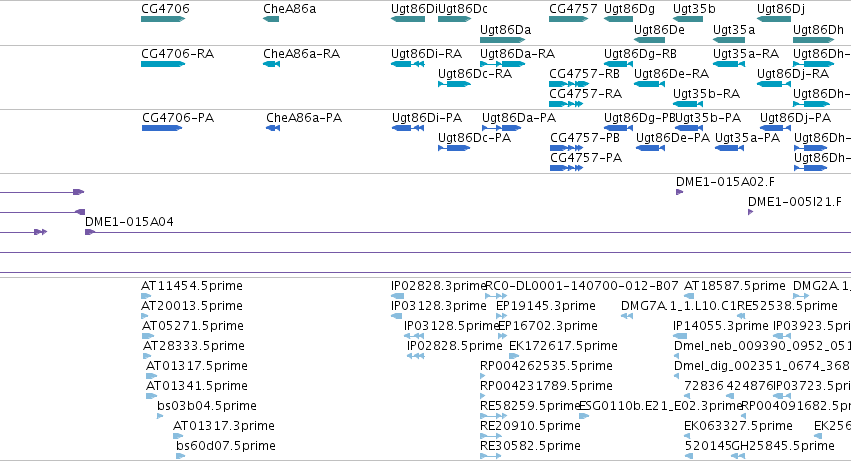Screen dimensions: 851x461
Task: Click the CG4757-RA transcript label
Action: pos(586,94)
